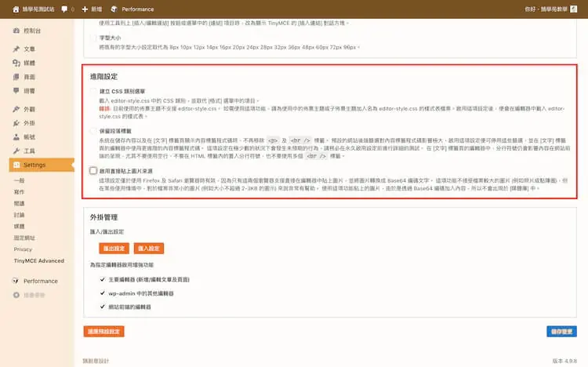Uncheck the main editor (主要編輯器) option
This screenshot has height=367, width=588.
coord(103,280)
